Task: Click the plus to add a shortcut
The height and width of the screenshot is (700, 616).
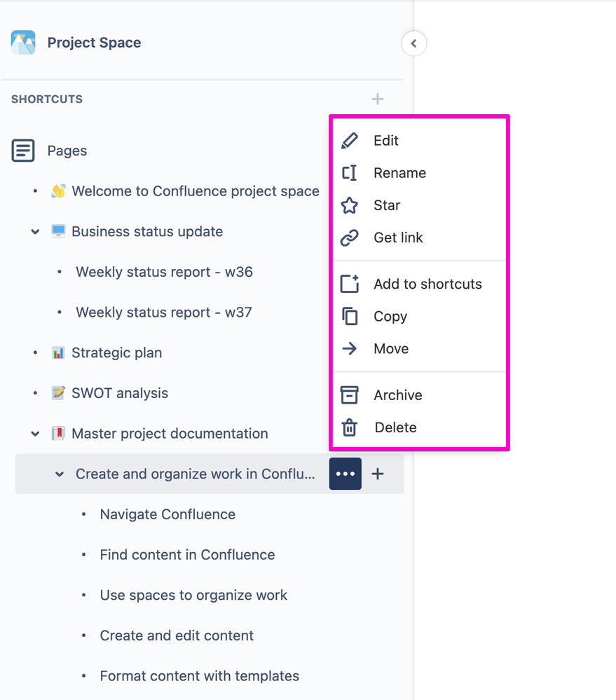Action: point(377,99)
